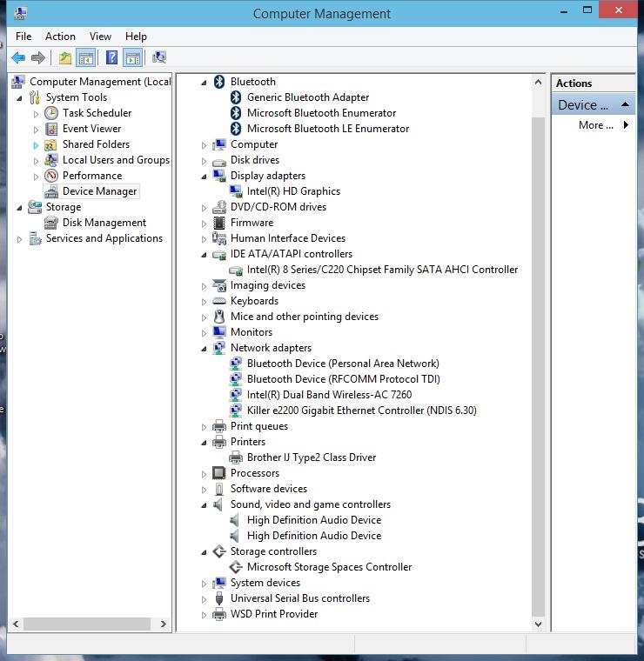The height and width of the screenshot is (661, 644).
Task: Collapse the Bluetooth category
Action: click(x=204, y=83)
